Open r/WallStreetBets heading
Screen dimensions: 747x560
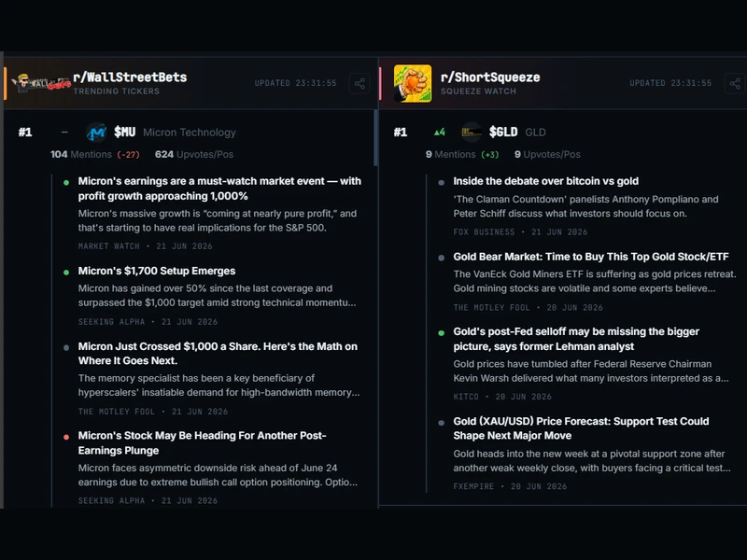(x=130, y=77)
